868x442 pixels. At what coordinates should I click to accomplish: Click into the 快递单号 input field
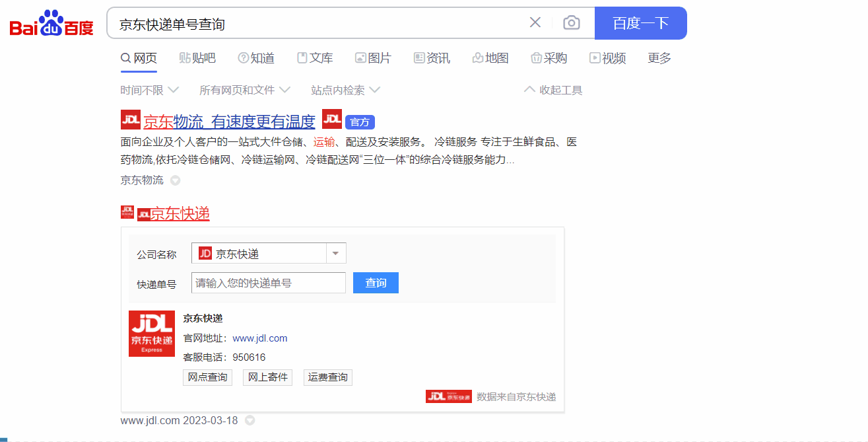pyautogui.click(x=269, y=283)
